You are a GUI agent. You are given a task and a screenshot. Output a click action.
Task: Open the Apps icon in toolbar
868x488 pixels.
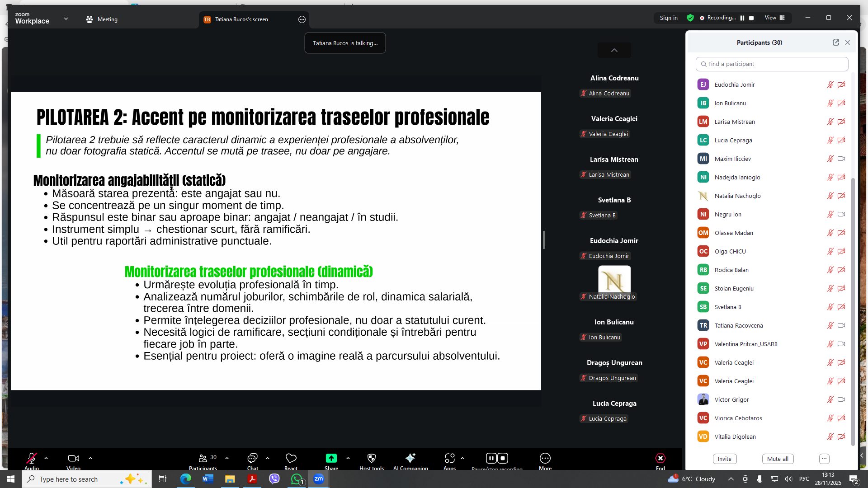tap(449, 458)
